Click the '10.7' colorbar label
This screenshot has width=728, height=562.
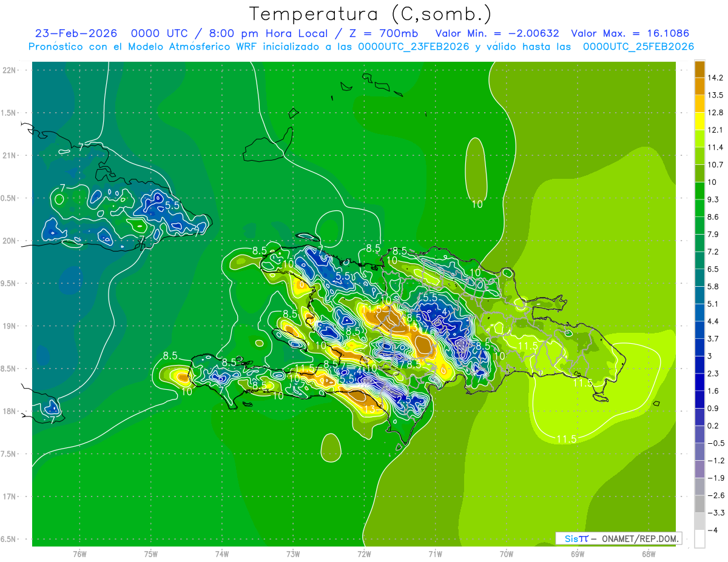pos(715,165)
